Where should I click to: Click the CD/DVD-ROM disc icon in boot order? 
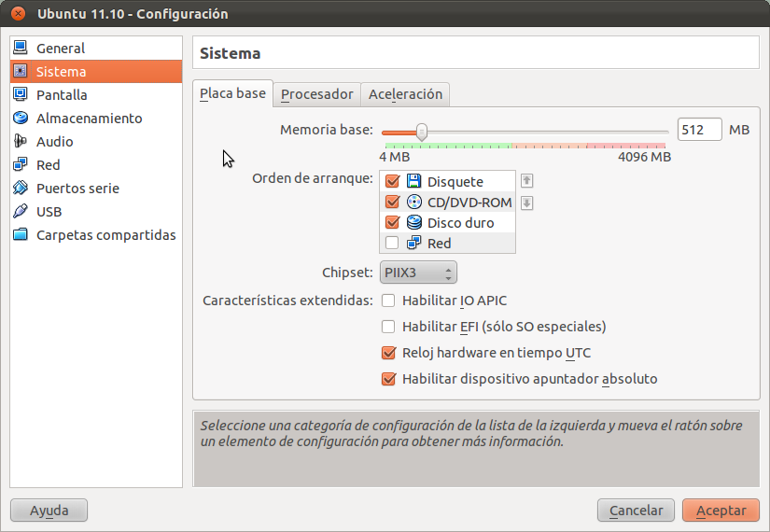[x=414, y=202]
